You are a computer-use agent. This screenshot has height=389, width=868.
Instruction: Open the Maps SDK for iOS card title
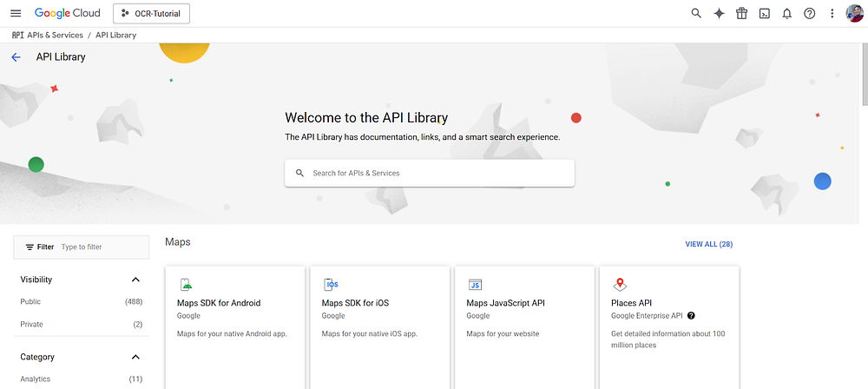(x=355, y=303)
